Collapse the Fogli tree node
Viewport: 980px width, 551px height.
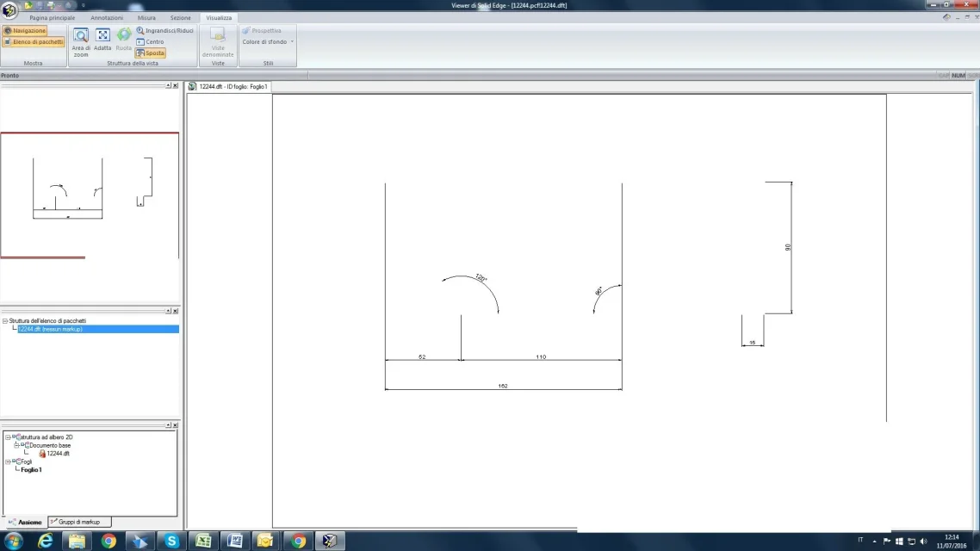pyautogui.click(x=8, y=461)
